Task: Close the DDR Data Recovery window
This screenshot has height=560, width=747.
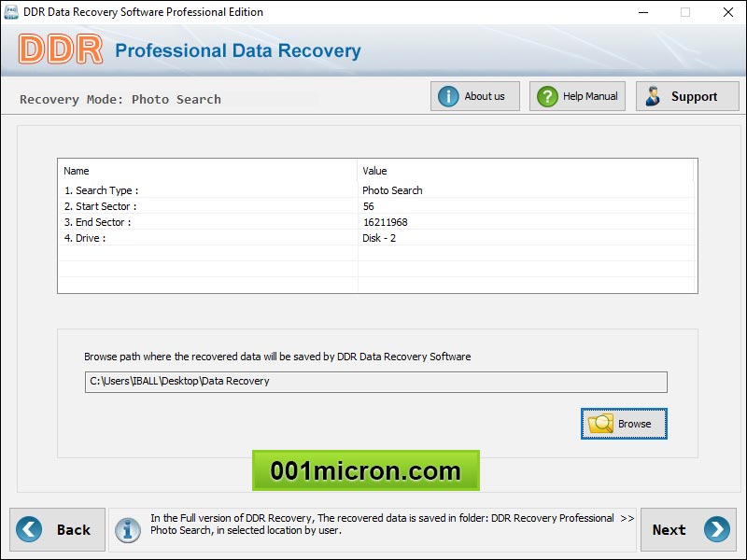Action: [x=728, y=12]
